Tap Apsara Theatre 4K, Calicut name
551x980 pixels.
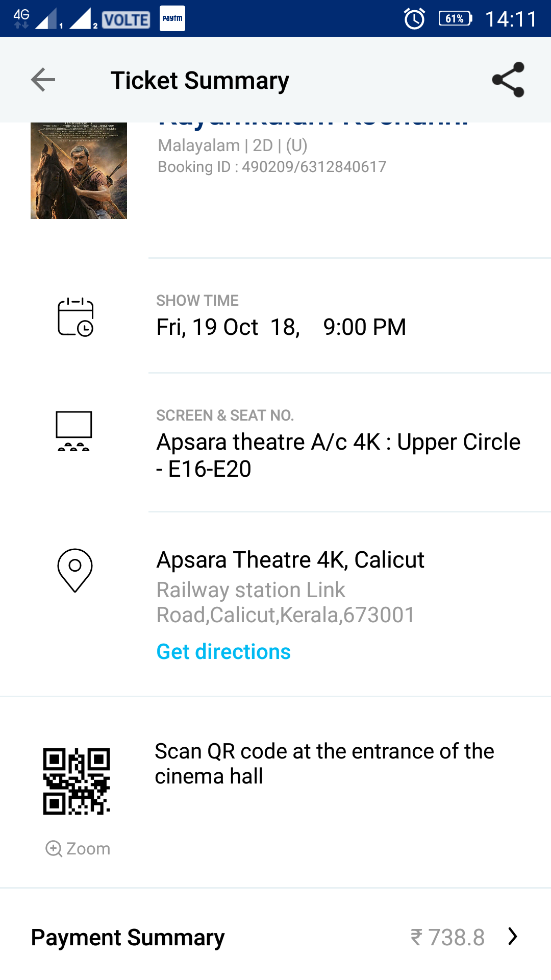290,560
